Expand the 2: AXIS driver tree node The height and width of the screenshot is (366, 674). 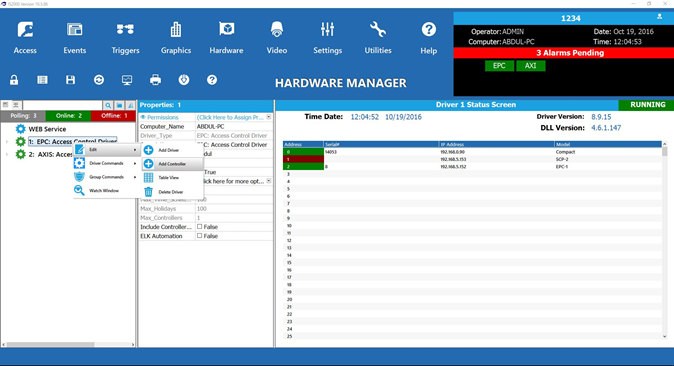tap(6, 154)
